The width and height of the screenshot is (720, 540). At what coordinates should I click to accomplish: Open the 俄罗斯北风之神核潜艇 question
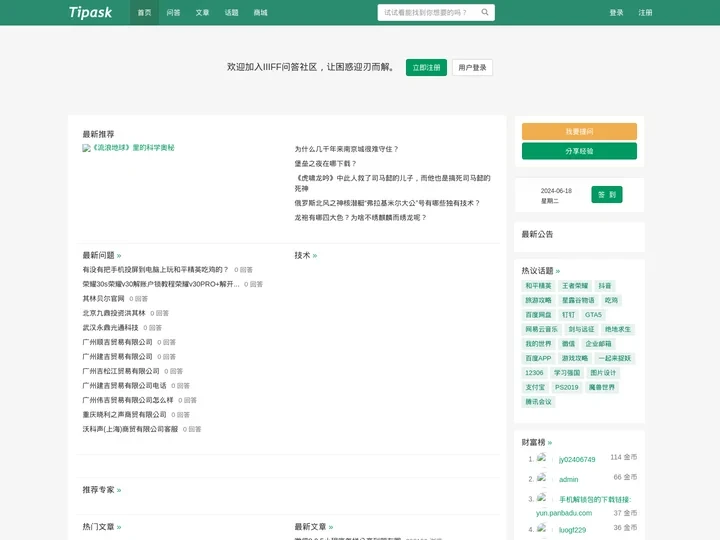click(x=387, y=203)
